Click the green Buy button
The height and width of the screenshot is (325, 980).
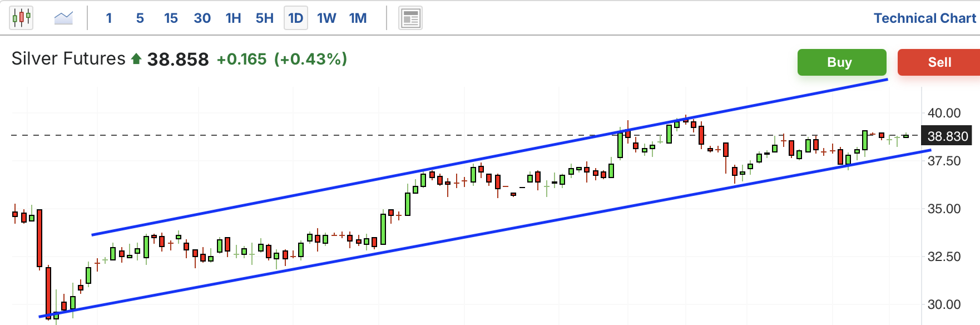[x=842, y=62]
